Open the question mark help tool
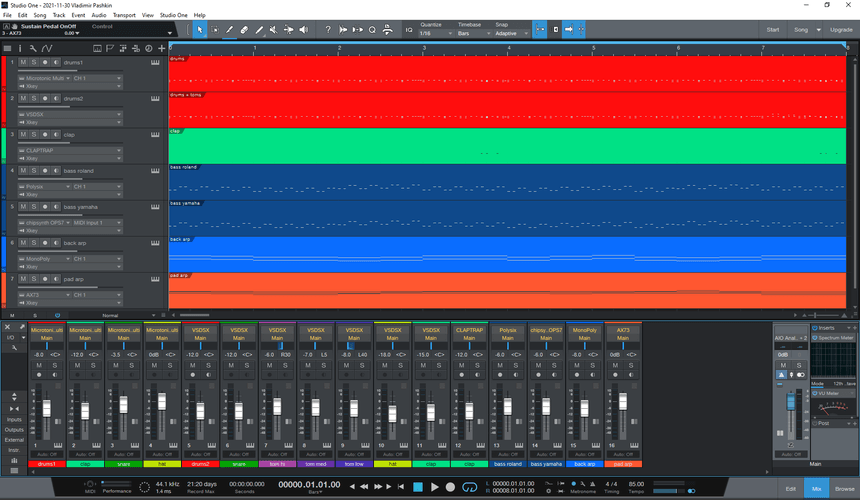The width and height of the screenshot is (860, 500). tap(328, 30)
